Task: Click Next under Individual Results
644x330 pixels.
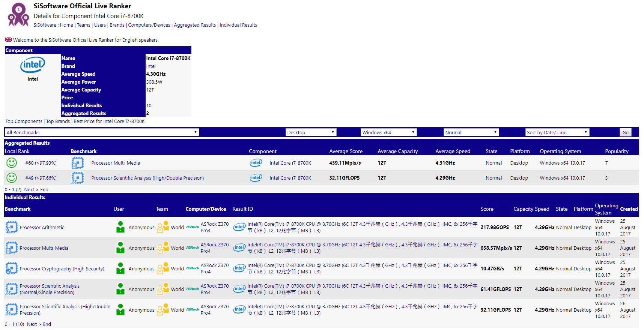Action: (32, 324)
